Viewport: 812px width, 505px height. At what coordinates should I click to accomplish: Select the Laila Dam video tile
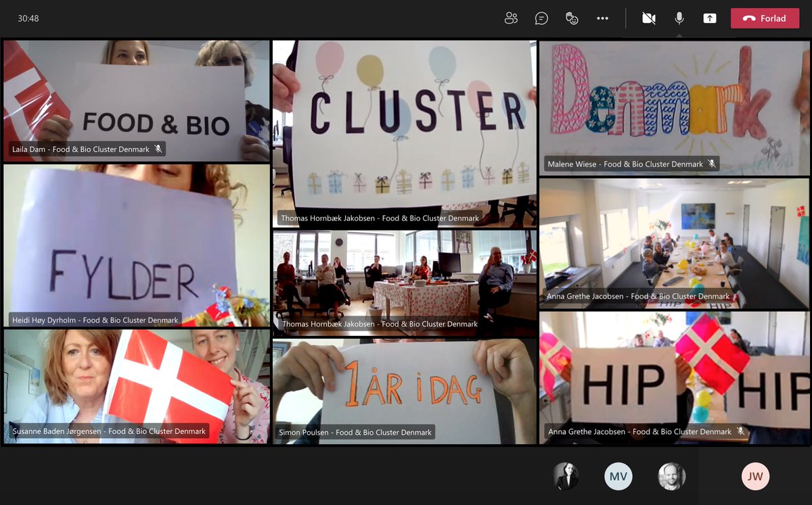pyautogui.click(x=137, y=101)
